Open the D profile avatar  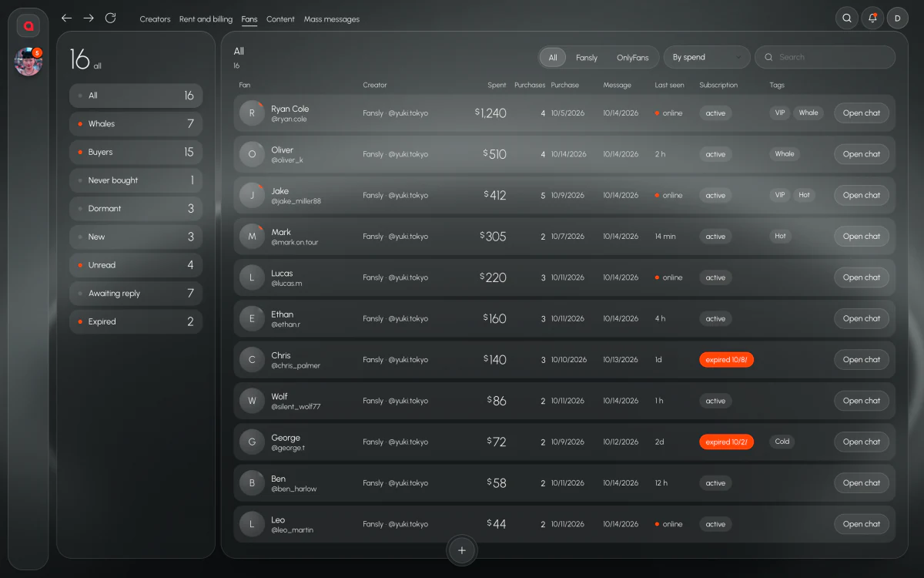click(897, 18)
